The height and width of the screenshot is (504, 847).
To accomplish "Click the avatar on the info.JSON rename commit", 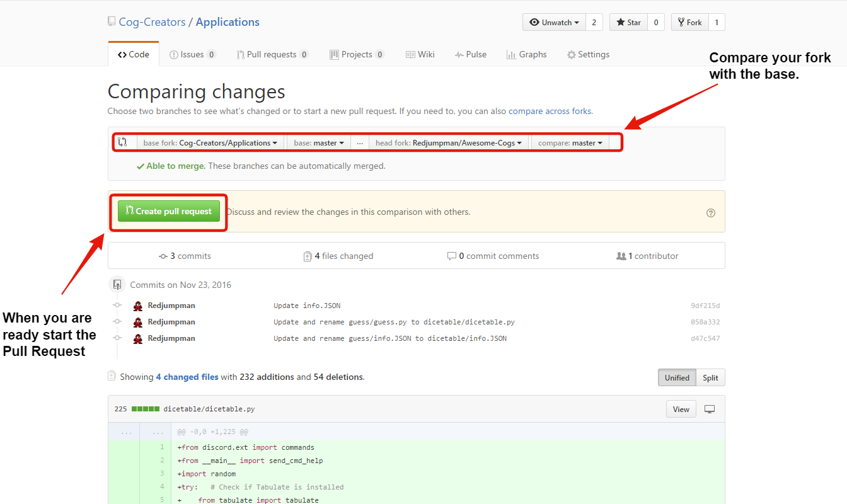I will (138, 338).
